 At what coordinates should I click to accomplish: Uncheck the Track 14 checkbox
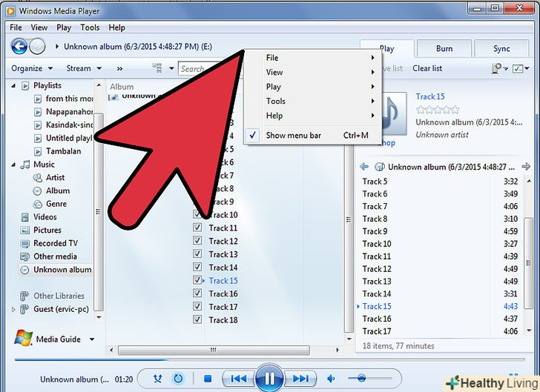click(197, 267)
